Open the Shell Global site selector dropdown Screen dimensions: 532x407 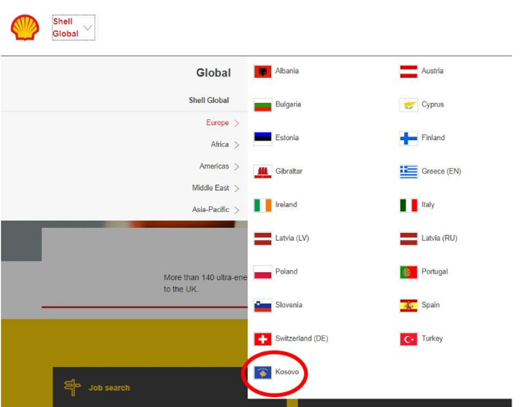[x=73, y=28]
